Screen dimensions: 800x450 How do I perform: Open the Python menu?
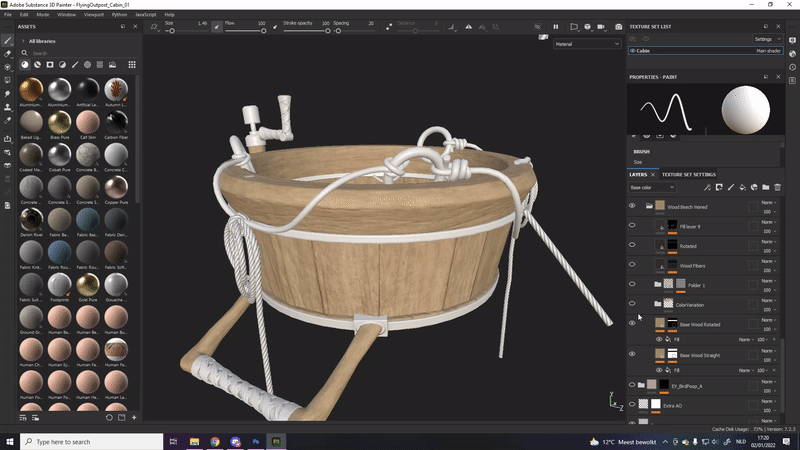click(x=119, y=14)
